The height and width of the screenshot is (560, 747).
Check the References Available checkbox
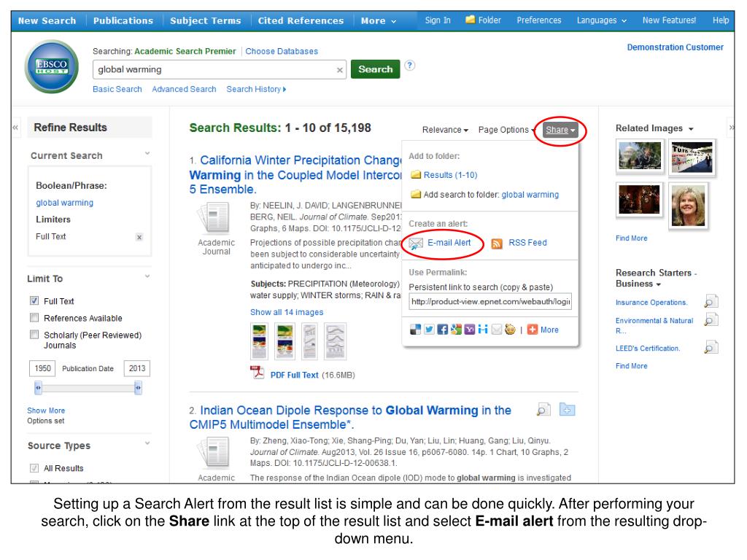point(34,318)
